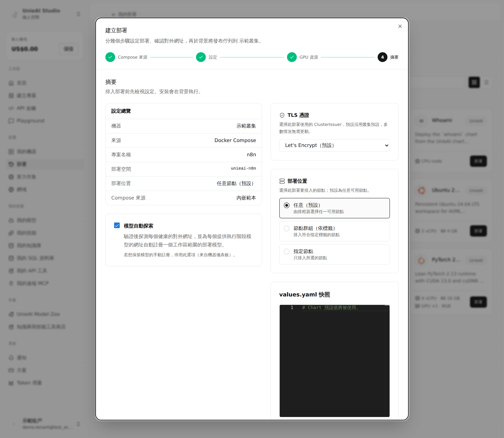Select step 4 摘要 indicator

pos(382,57)
